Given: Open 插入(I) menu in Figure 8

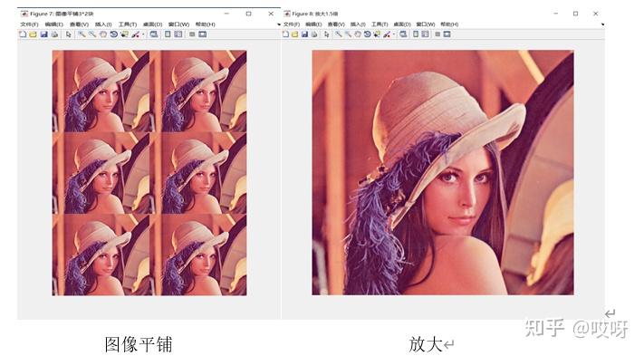Looking at the screenshot, I should point(358,24).
